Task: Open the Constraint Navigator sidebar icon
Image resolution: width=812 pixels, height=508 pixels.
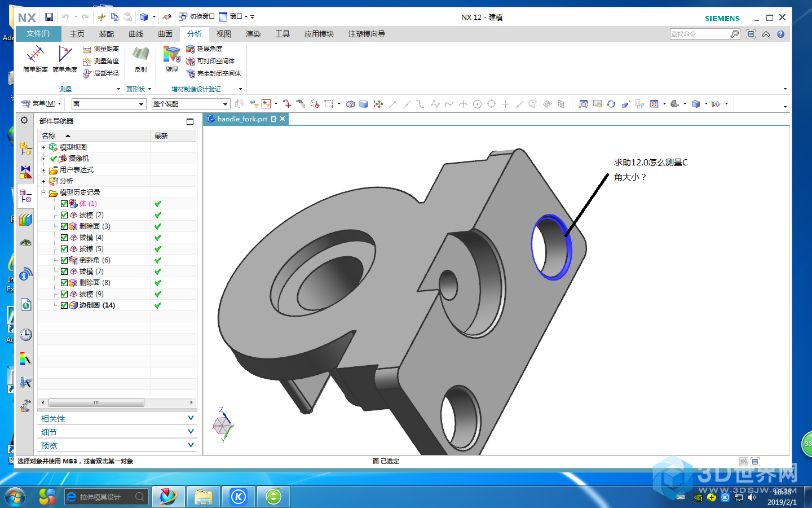Action: [25, 172]
